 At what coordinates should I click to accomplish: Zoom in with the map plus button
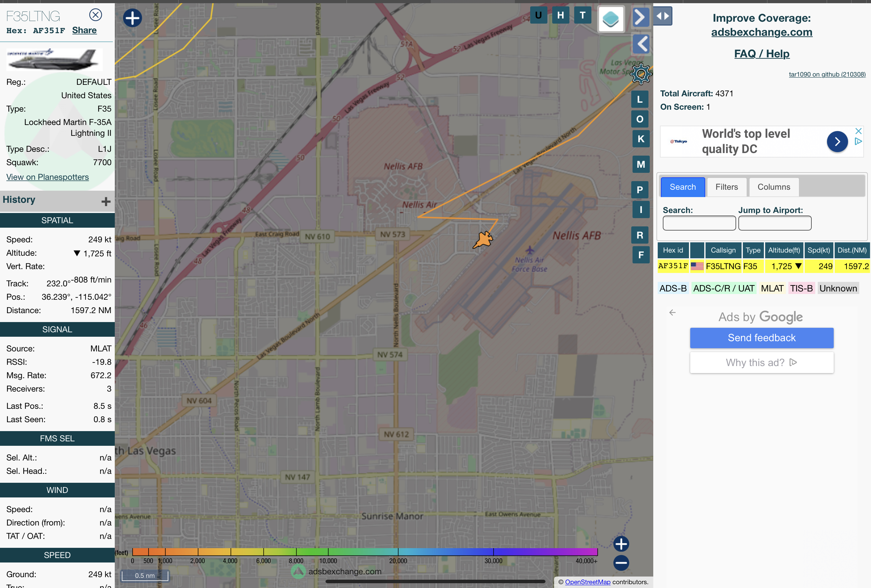click(x=621, y=544)
